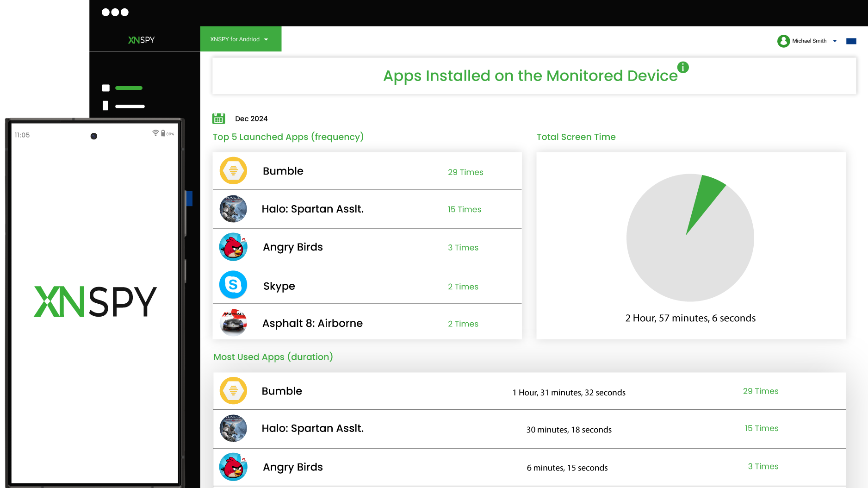Click the green info icon beside the title
This screenshot has width=868, height=488.
(683, 67)
